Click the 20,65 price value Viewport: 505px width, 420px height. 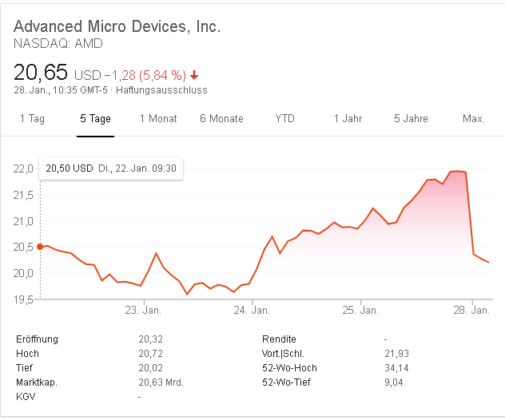41,72
